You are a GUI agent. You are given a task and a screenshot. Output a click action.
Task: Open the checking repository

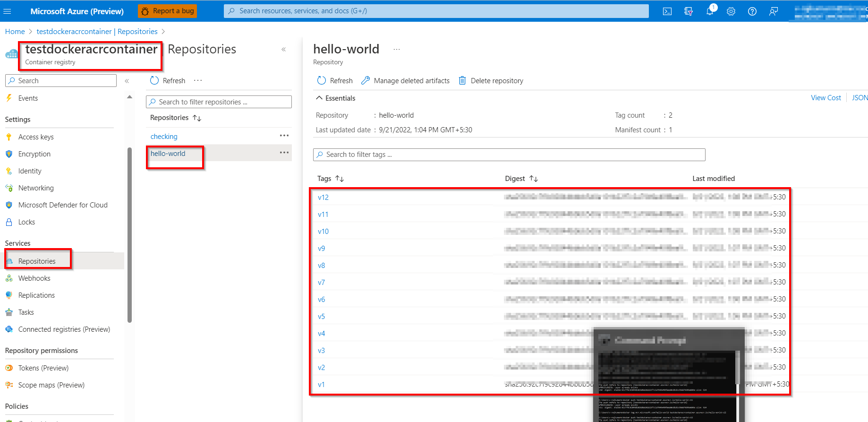pos(164,137)
